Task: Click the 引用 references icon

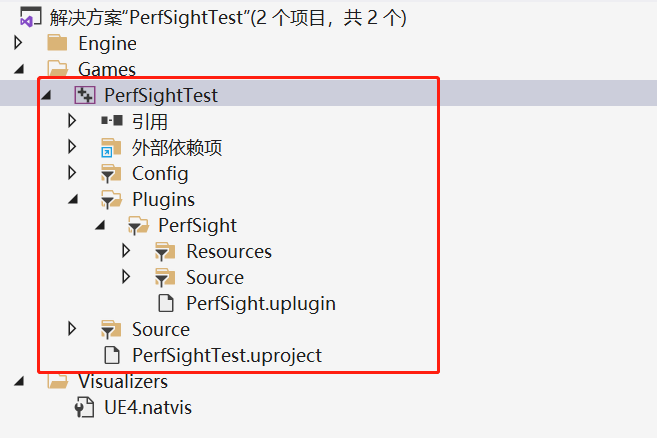Action: (x=111, y=122)
